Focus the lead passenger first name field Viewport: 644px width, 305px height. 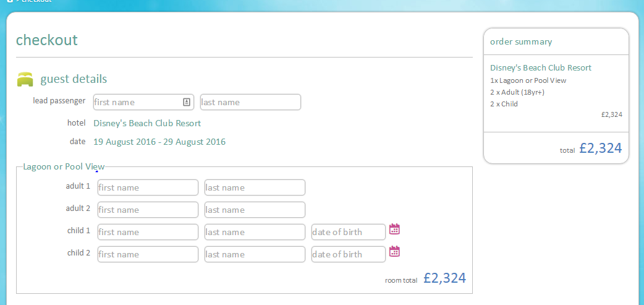coord(136,102)
